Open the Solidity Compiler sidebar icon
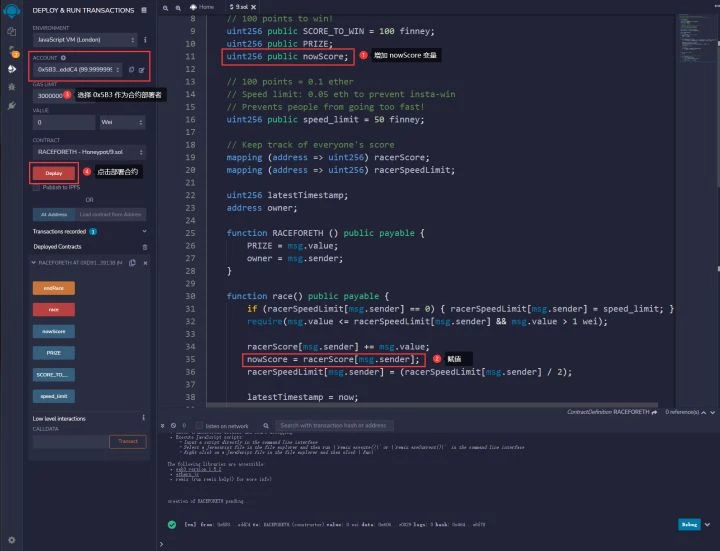The width and height of the screenshot is (720, 551). tap(13, 51)
